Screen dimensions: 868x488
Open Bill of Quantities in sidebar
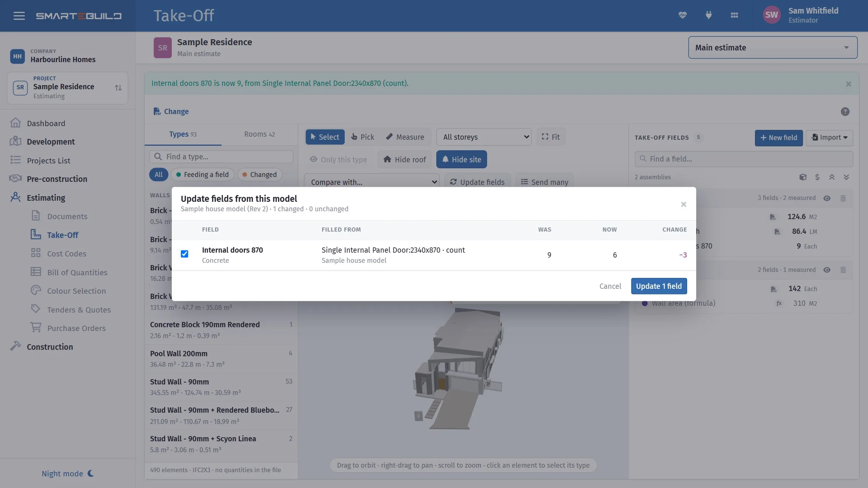[x=77, y=272]
